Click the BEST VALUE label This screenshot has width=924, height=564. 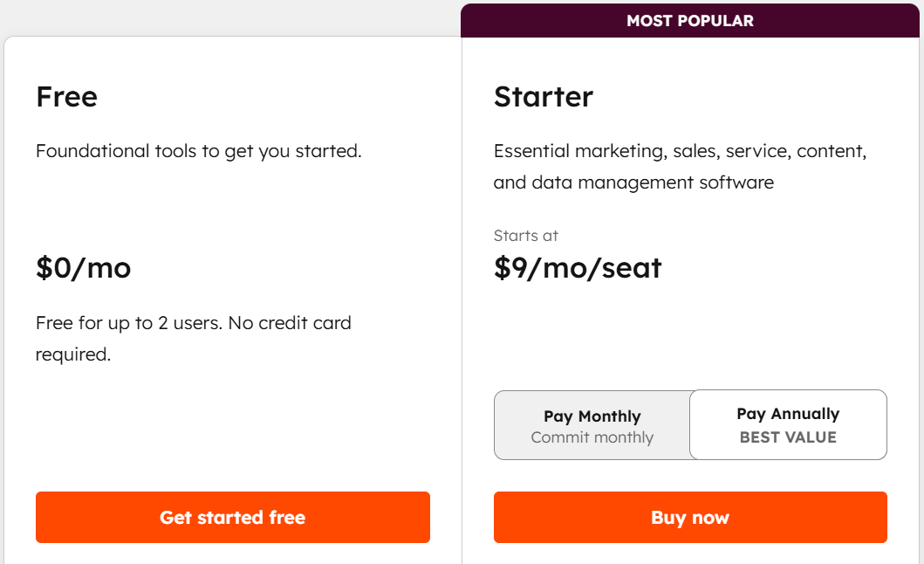click(788, 437)
